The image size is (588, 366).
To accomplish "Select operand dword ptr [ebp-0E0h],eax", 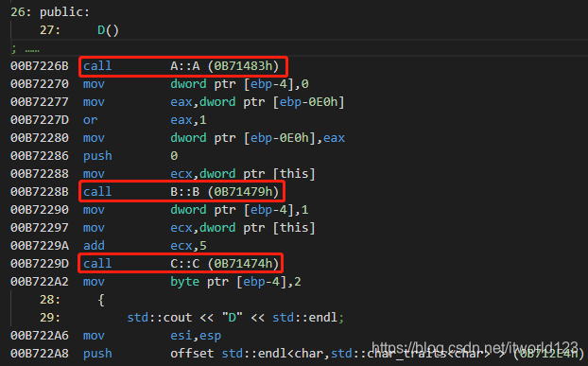I will coord(257,138).
